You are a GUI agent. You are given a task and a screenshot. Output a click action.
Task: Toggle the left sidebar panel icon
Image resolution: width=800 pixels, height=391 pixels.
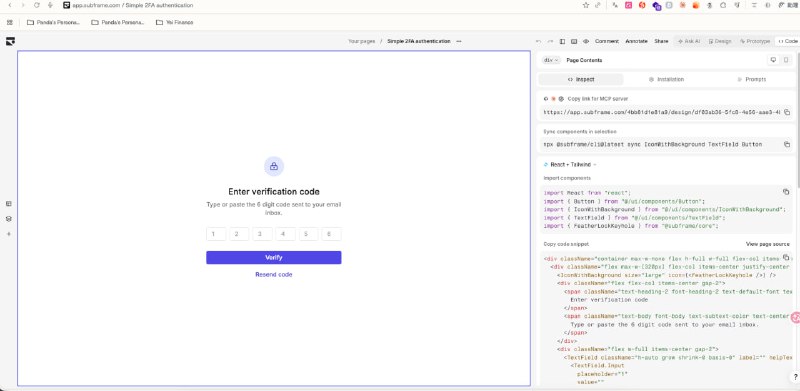tap(562, 41)
